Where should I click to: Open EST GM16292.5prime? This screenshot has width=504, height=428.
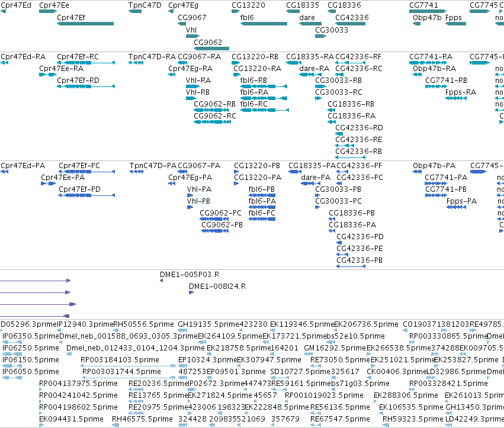click(x=308, y=354)
